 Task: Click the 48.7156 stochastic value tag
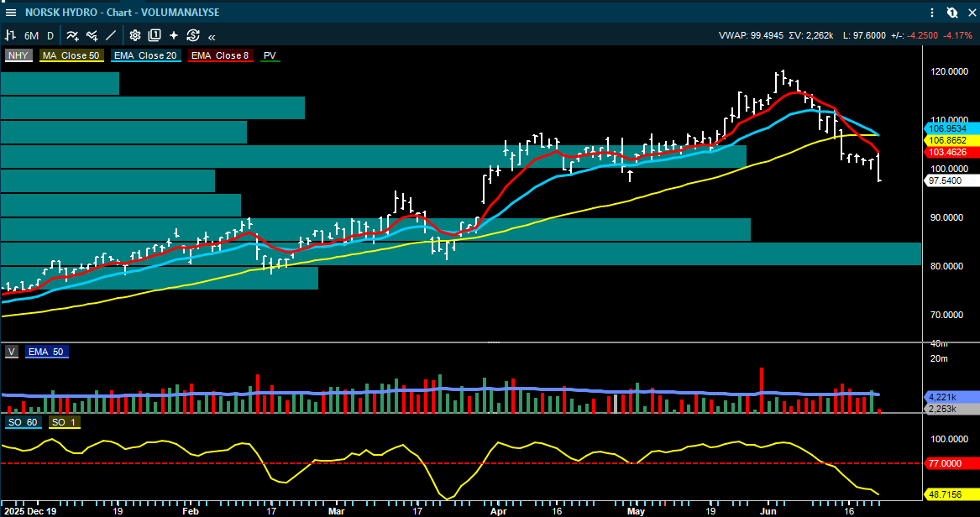pyautogui.click(x=951, y=493)
